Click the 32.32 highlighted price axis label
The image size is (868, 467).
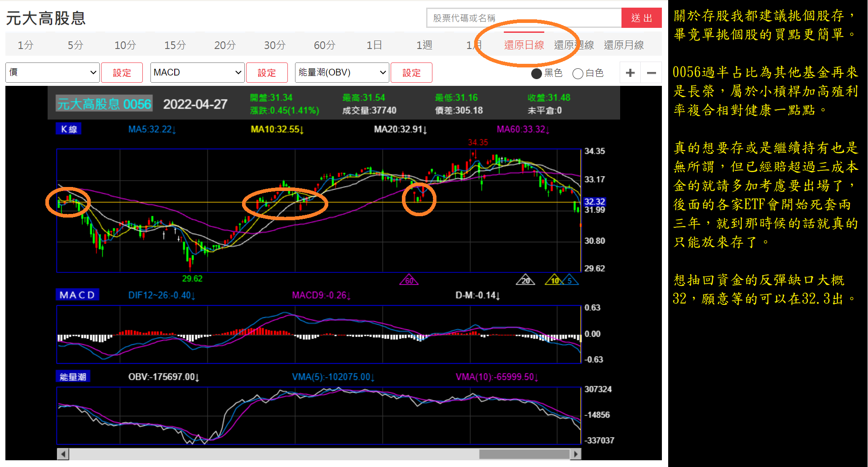click(x=595, y=201)
